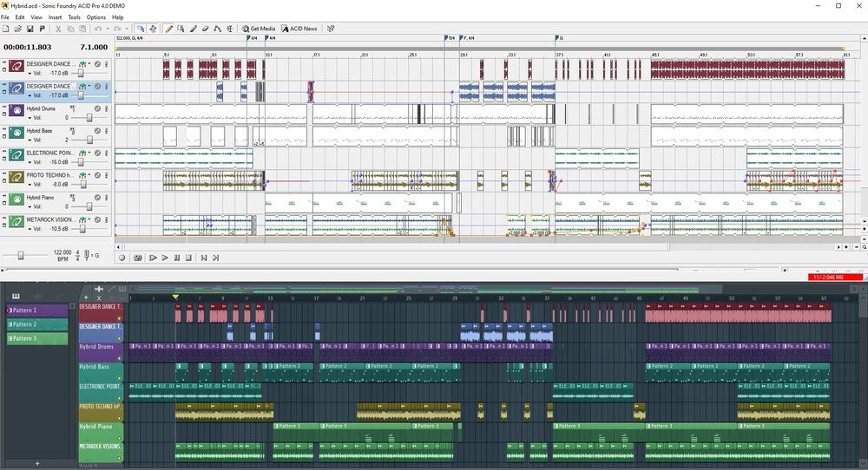The height and width of the screenshot is (470, 868).
Task: Open the Options menu
Action: [x=95, y=17]
